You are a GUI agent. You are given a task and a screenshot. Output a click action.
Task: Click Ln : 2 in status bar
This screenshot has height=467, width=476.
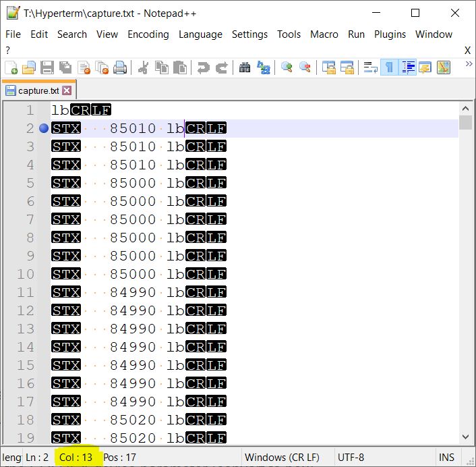37,458
